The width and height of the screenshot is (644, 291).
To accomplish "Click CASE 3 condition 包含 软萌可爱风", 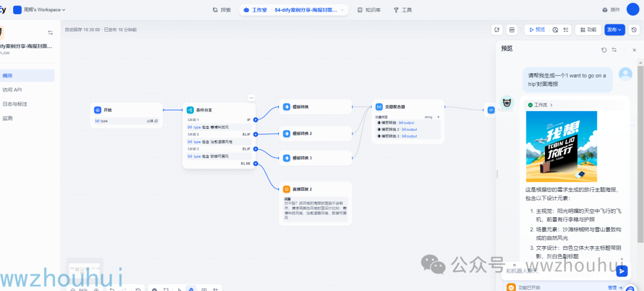I will pyautogui.click(x=219, y=156).
